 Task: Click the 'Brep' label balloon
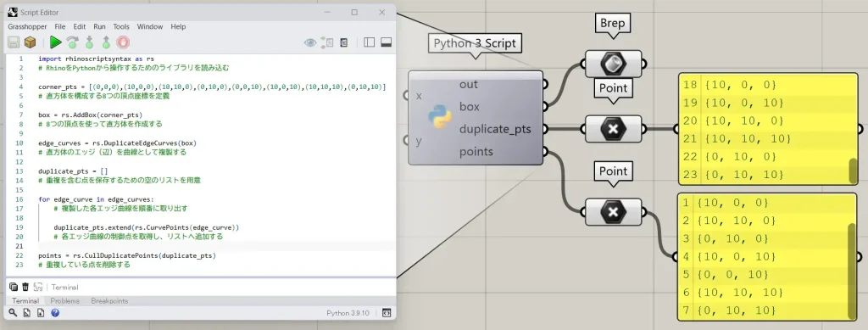612,23
